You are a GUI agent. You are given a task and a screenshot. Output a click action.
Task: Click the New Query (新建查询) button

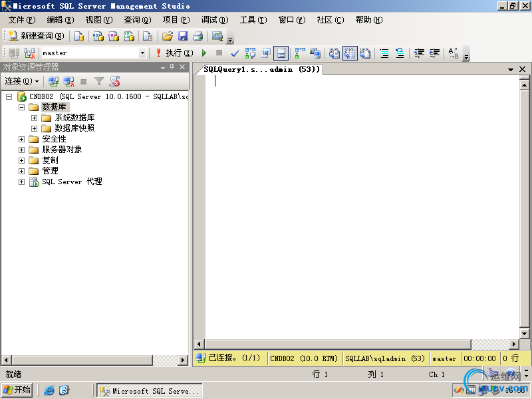36,36
